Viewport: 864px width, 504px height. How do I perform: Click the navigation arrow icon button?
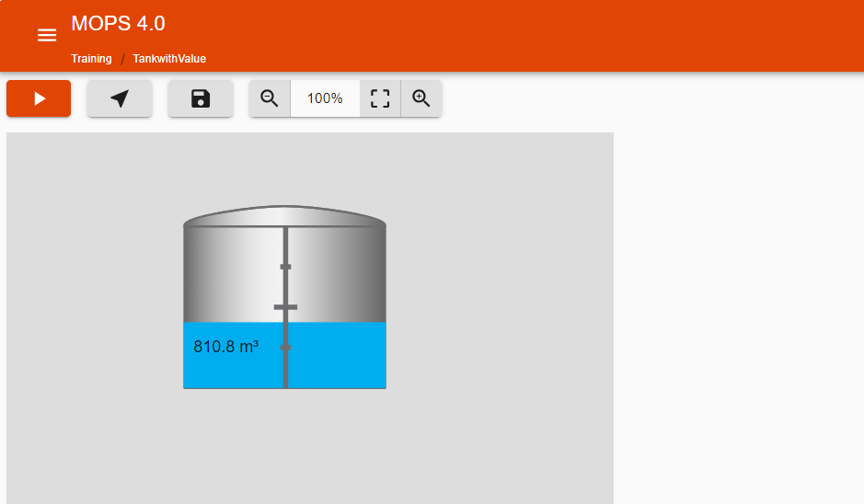(x=120, y=98)
